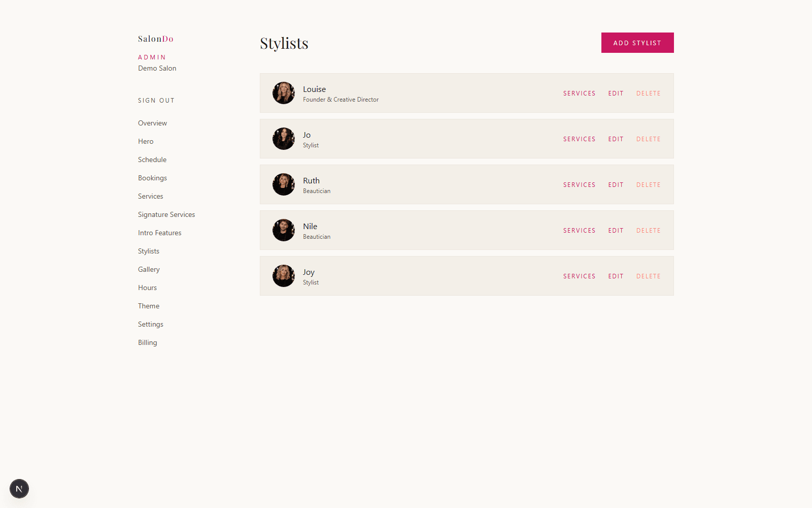Open the Settings page
The height and width of the screenshot is (508, 812).
[151, 324]
